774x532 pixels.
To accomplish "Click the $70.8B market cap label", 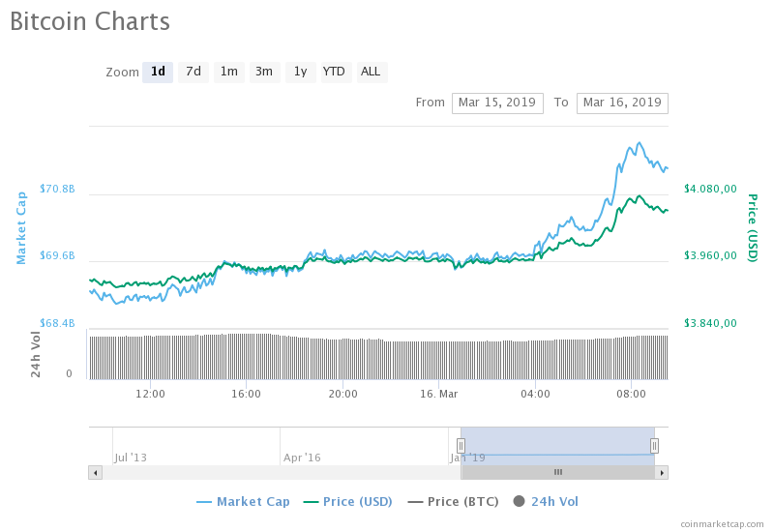I will [x=57, y=189].
